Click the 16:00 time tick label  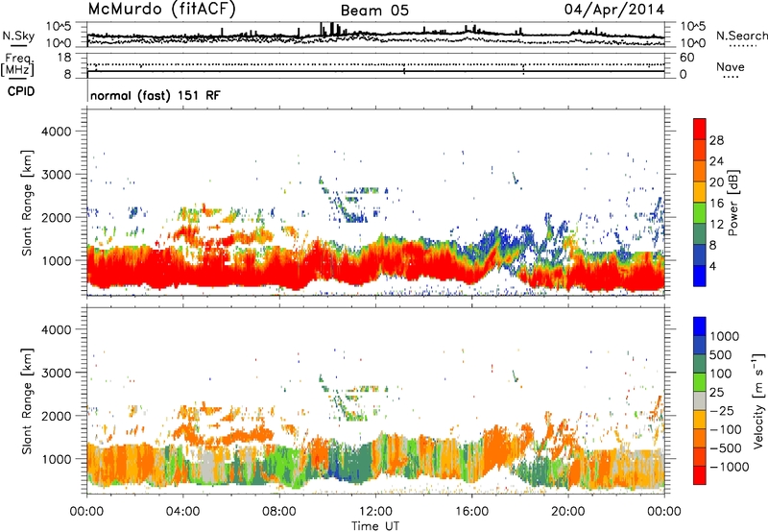tap(471, 512)
